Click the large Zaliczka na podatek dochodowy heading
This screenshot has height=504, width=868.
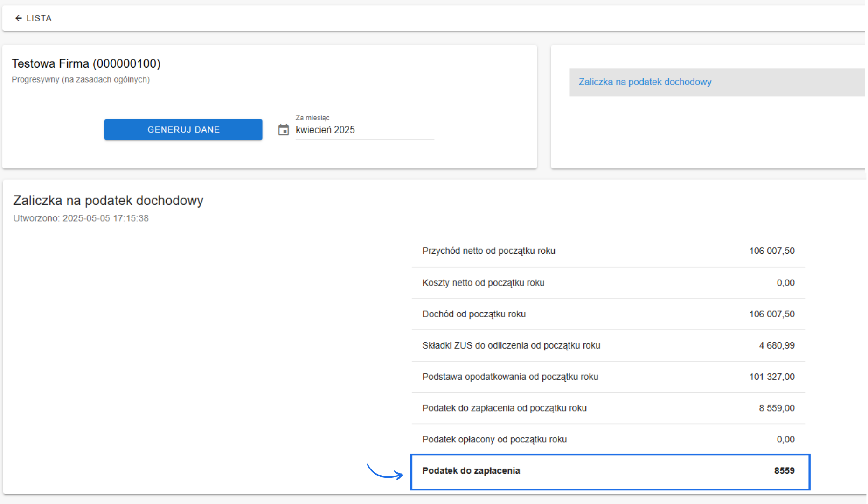(108, 201)
